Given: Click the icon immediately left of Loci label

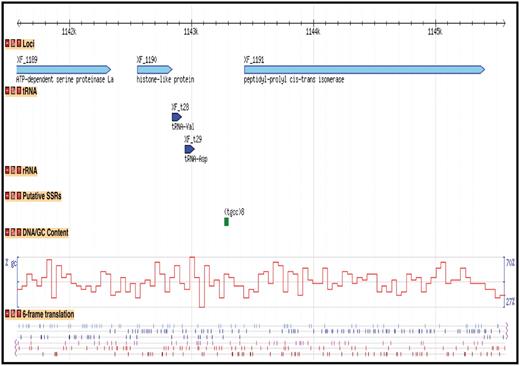Looking at the screenshot, I should click(x=19, y=43).
